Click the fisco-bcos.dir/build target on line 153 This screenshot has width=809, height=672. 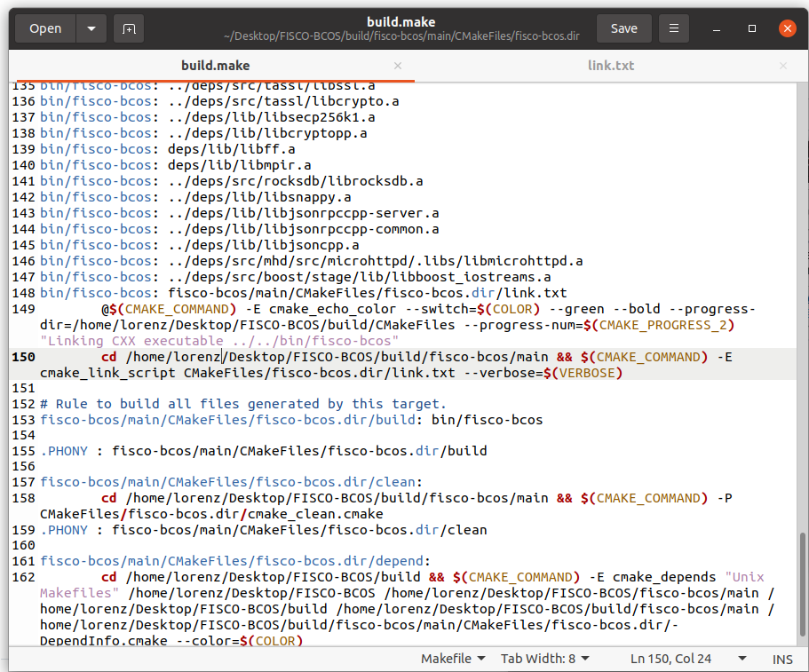pos(227,420)
